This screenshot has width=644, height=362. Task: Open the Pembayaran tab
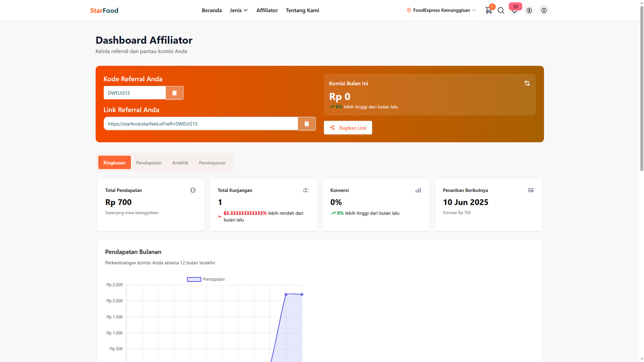(212, 163)
